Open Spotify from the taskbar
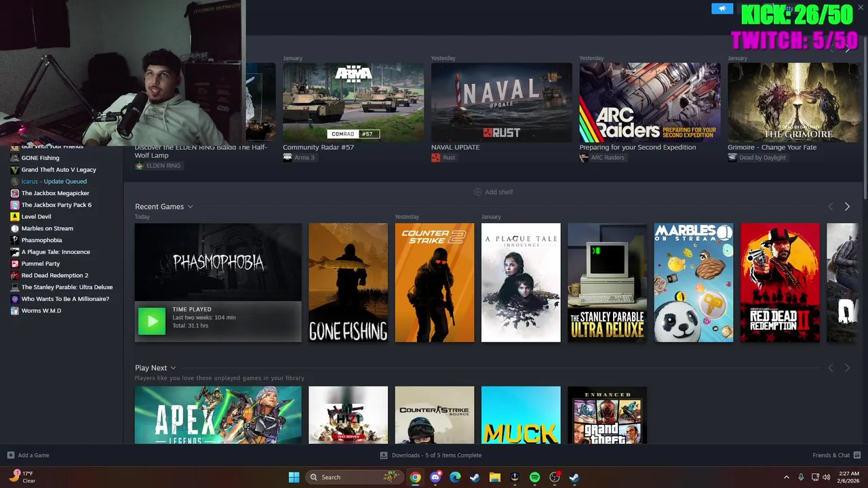Image resolution: width=868 pixels, height=488 pixels. [534, 477]
